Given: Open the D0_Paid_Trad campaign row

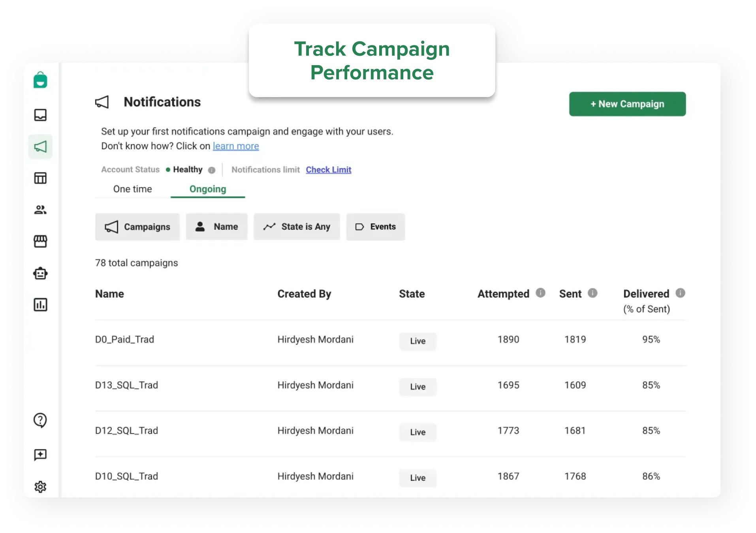Looking at the screenshot, I should pyautogui.click(x=124, y=340).
